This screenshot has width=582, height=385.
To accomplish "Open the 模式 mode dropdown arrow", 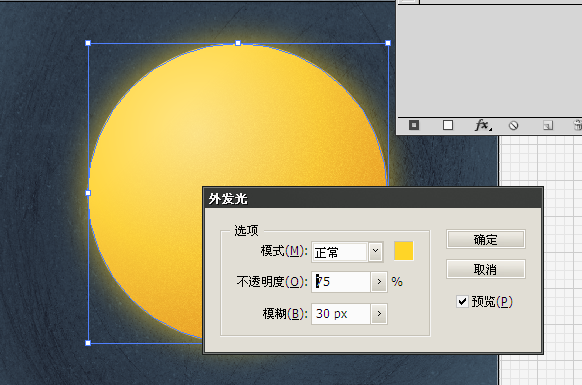I will (376, 252).
